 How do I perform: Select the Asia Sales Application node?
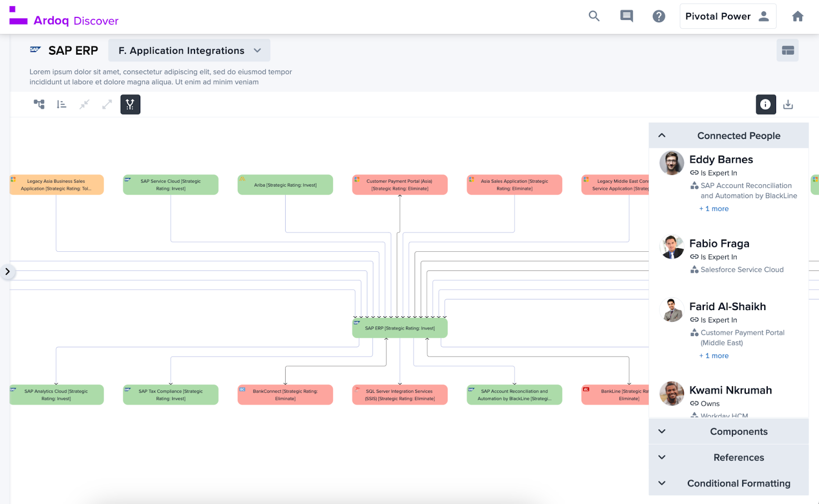click(514, 185)
